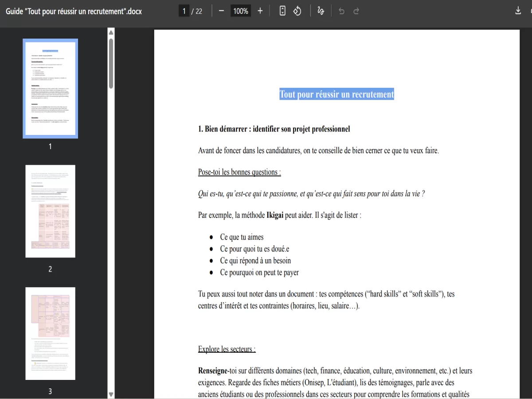The image size is (532, 399).
Task: Click the heading 'Explore les secteurs'
Action: [x=227, y=349]
